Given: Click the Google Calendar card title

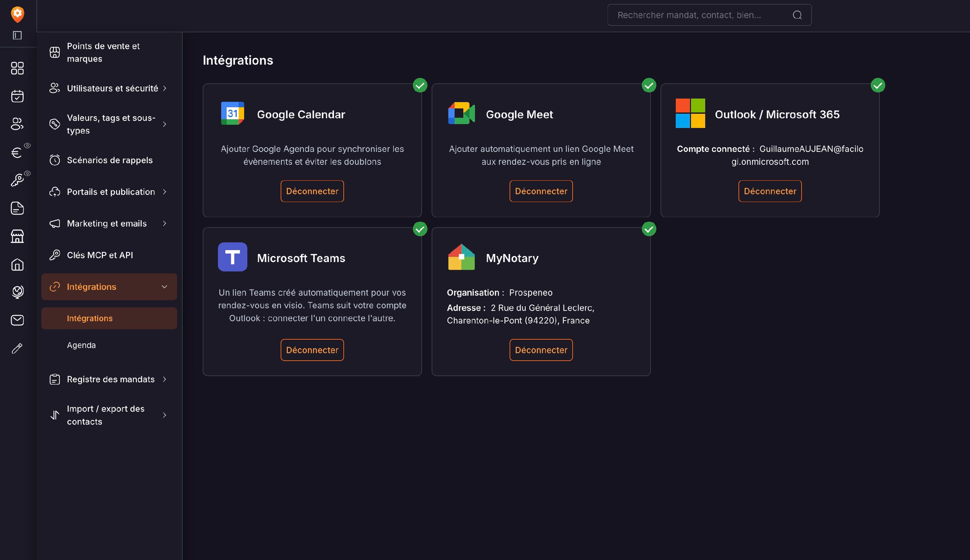Looking at the screenshot, I should (301, 115).
